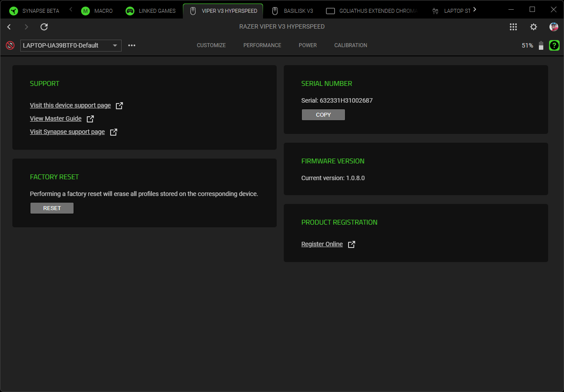Viewport: 564px width, 392px height.
Task: Click external link icon beside device support page
Action: pyautogui.click(x=119, y=106)
